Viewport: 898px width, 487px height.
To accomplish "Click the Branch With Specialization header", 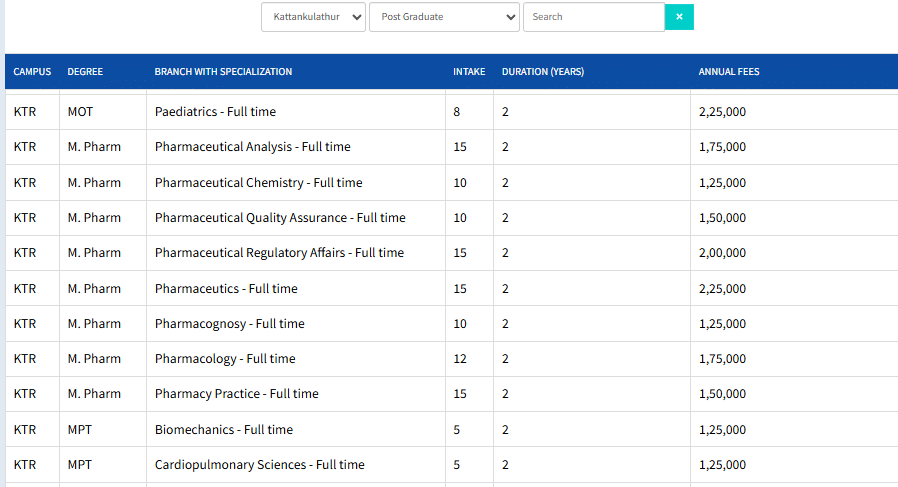I will (223, 72).
